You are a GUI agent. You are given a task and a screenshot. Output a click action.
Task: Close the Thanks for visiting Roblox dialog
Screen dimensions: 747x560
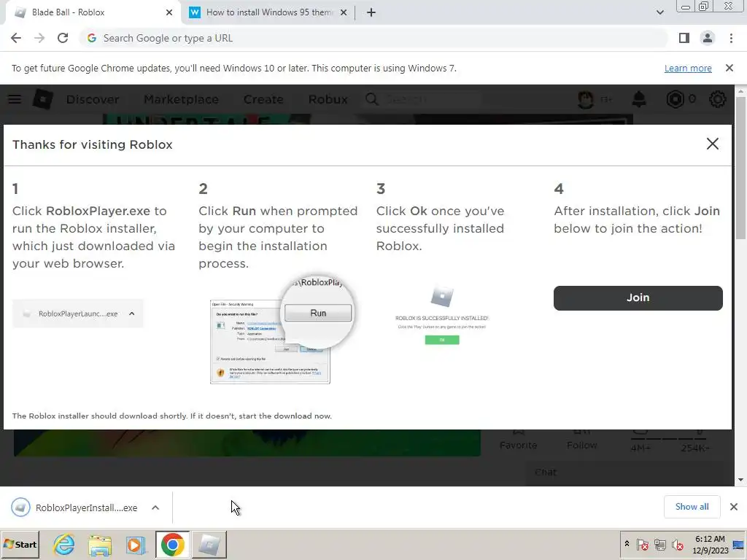(712, 144)
